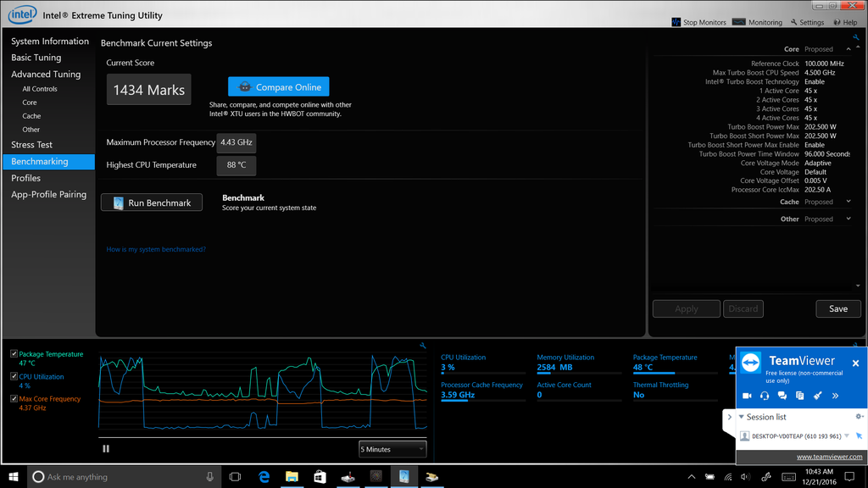The width and height of the screenshot is (868, 488).
Task: Open the Windows Store taskbar icon
Action: coord(320,476)
